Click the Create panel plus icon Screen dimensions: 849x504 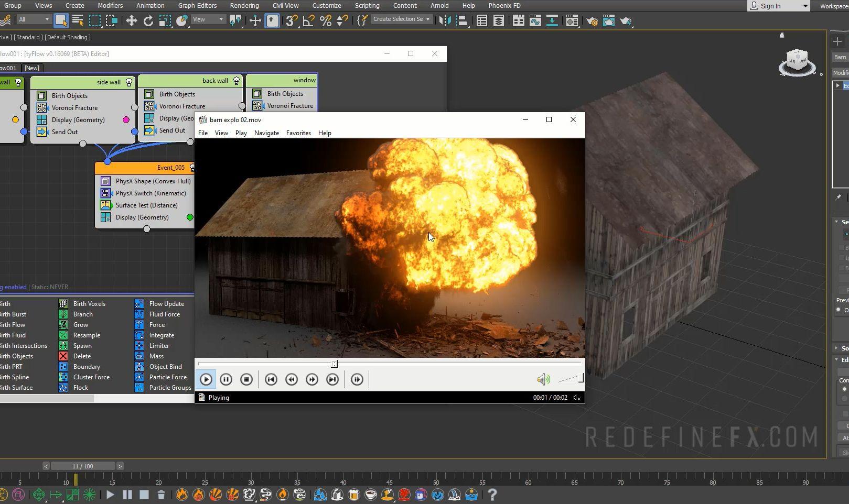[x=837, y=41]
